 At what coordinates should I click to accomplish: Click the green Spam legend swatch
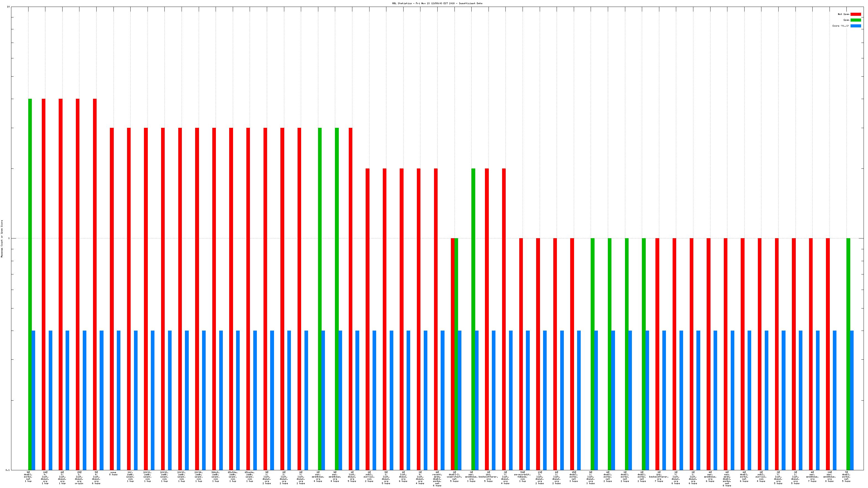[x=855, y=20]
